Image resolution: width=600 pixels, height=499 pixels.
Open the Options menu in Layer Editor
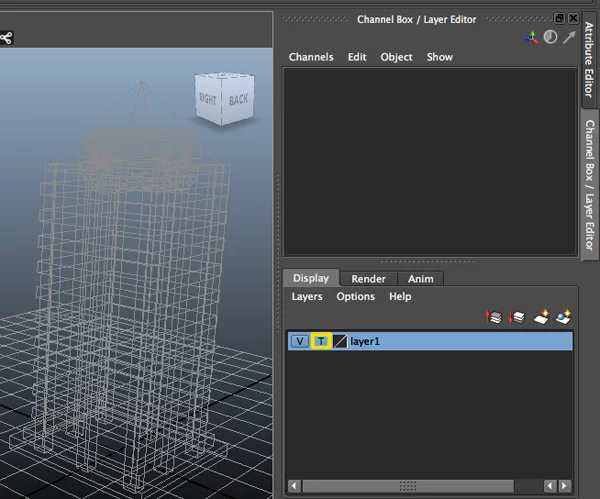coord(355,297)
